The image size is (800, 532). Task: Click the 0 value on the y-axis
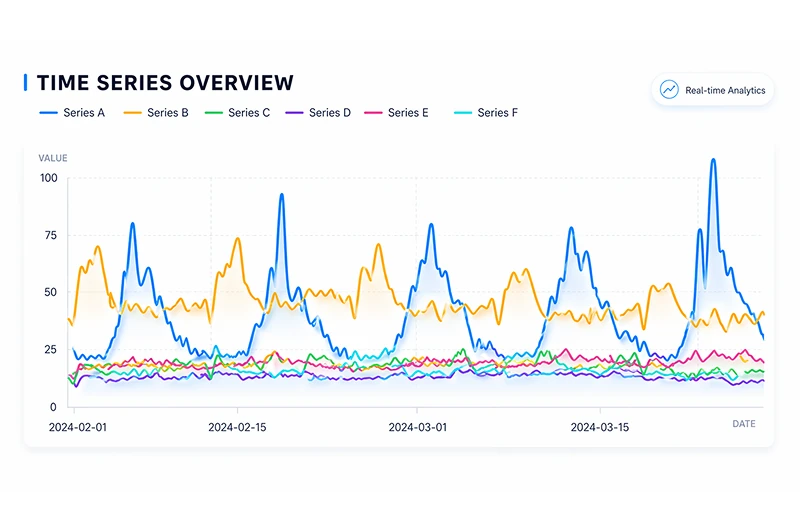point(53,407)
